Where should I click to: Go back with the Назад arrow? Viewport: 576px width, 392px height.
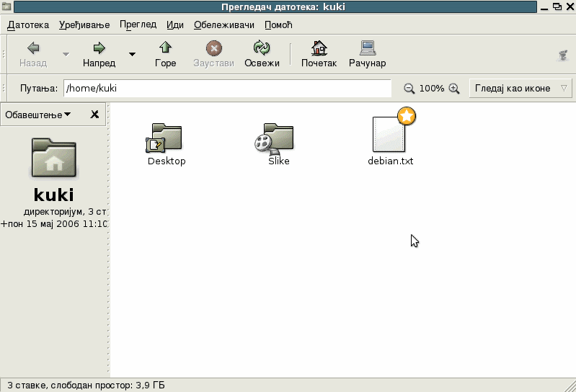(33, 54)
